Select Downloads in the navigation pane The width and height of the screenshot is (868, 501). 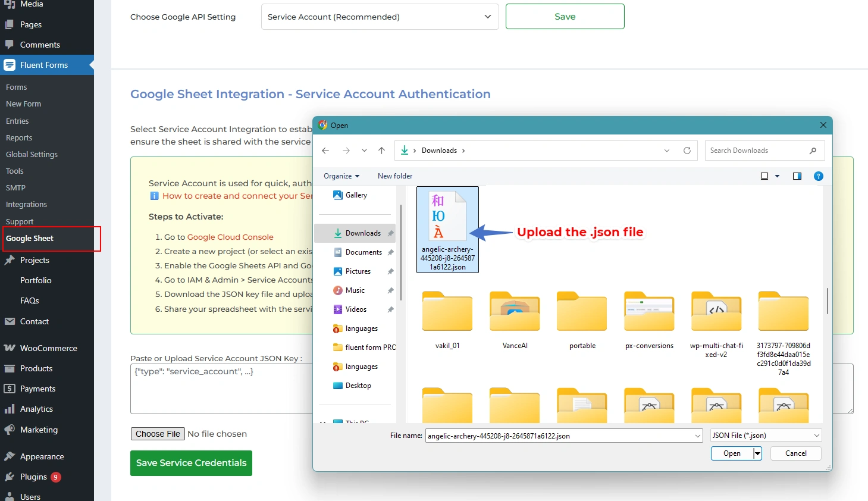click(362, 233)
